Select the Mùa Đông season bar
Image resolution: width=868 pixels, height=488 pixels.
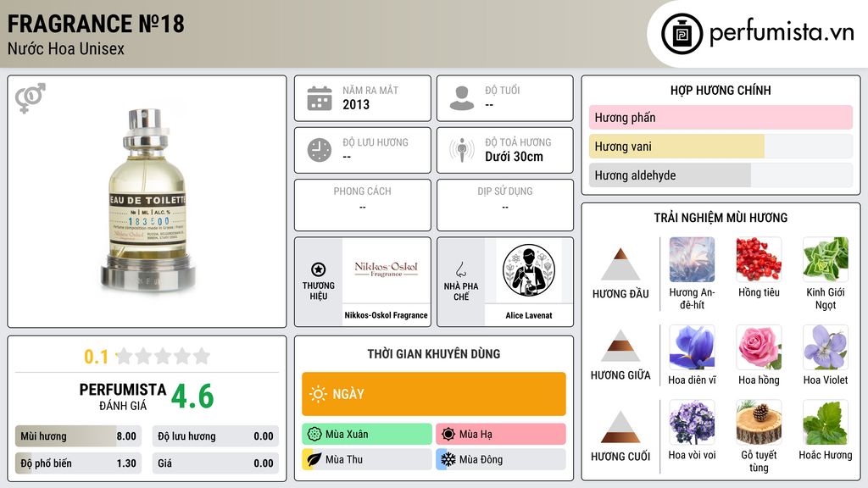coord(501,459)
